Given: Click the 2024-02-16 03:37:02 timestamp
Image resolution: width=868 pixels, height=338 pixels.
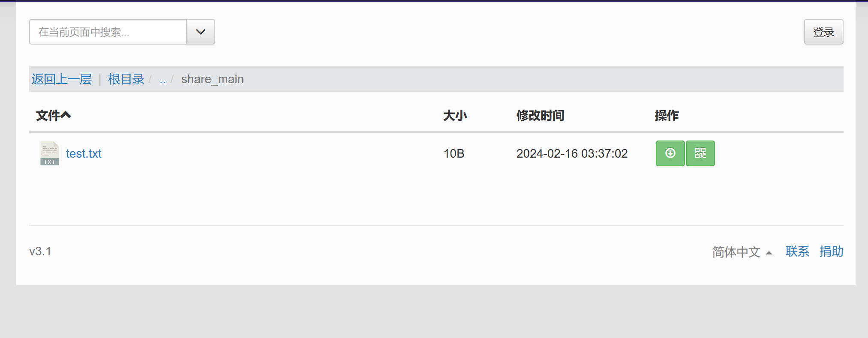Looking at the screenshot, I should coord(572,153).
